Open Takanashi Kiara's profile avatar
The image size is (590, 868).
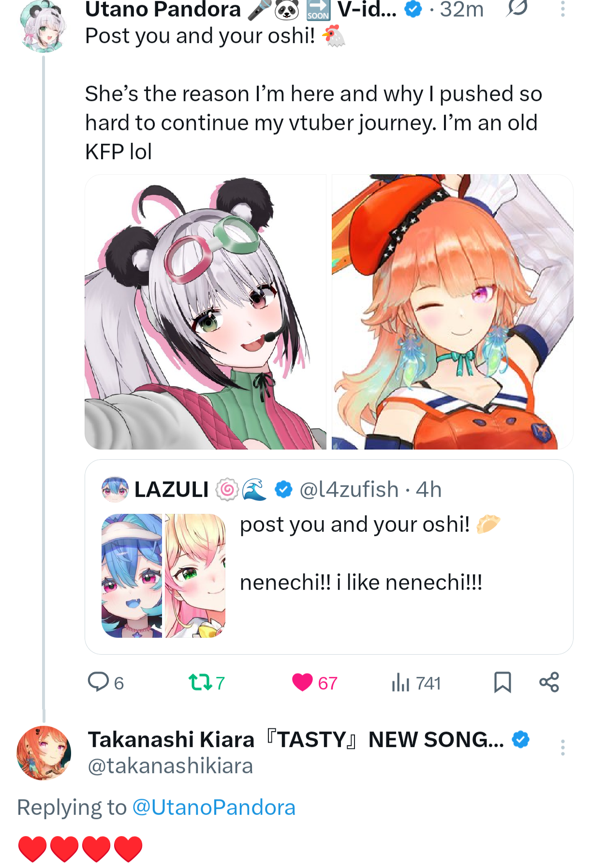44,752
